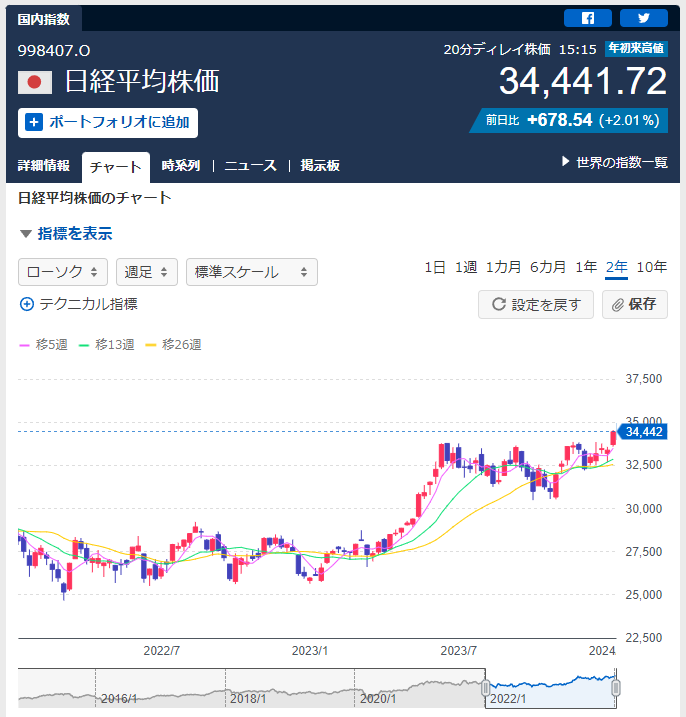Click the paperclip icon on 保存
Viewport: 686px width, 717px height.
click(618, 305)
